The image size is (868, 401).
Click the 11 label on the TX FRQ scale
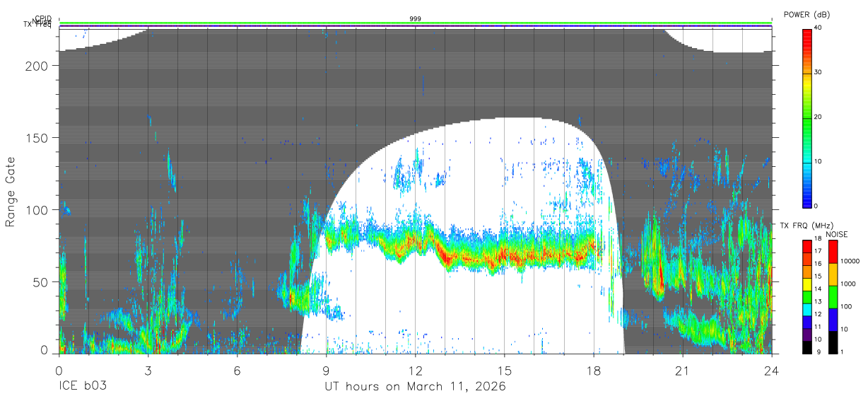(818, 327)
